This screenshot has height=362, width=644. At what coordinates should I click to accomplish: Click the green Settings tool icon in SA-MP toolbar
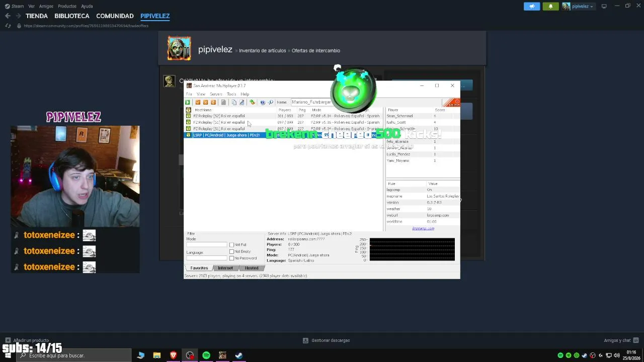pos(252,102)
